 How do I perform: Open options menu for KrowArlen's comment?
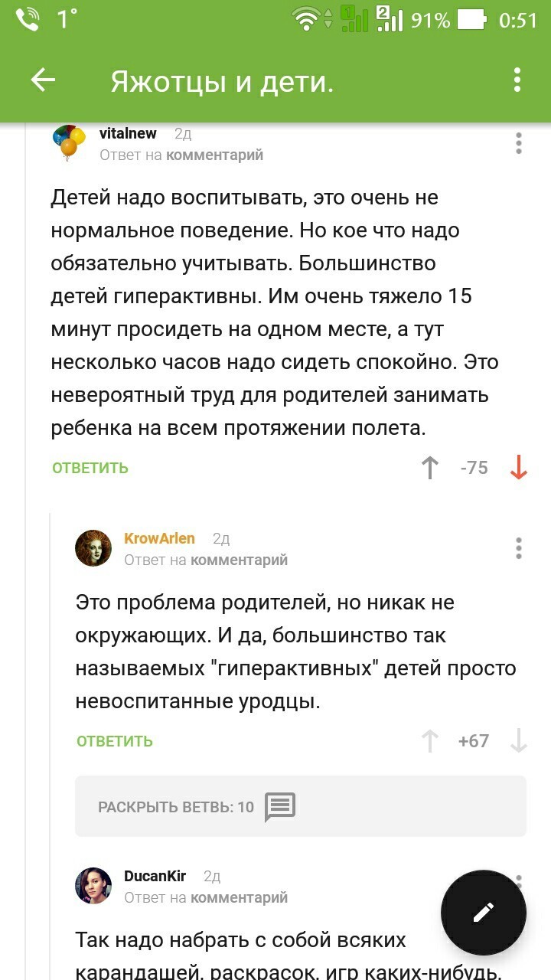519,548
